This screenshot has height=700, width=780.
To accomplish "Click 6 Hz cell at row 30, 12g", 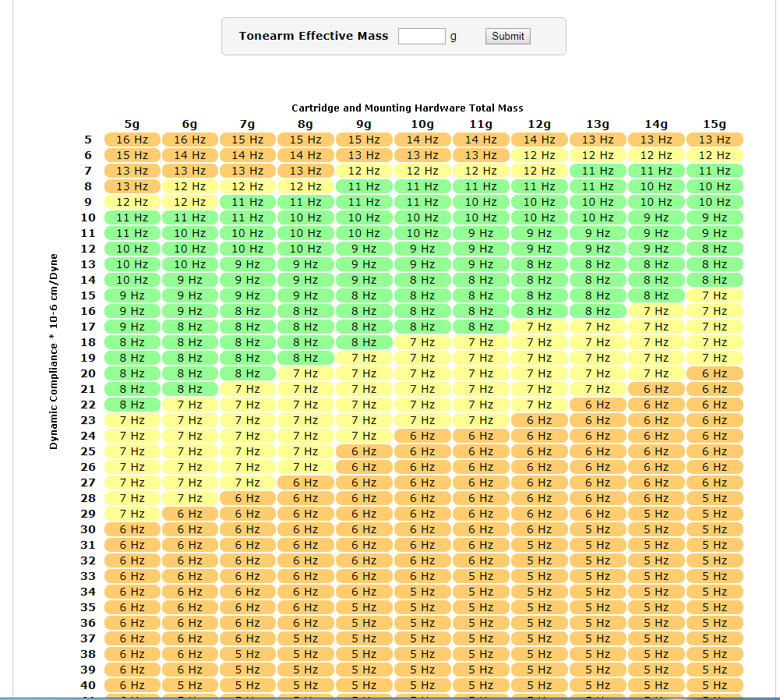I will pyautogui.click(x=539, y=529).
